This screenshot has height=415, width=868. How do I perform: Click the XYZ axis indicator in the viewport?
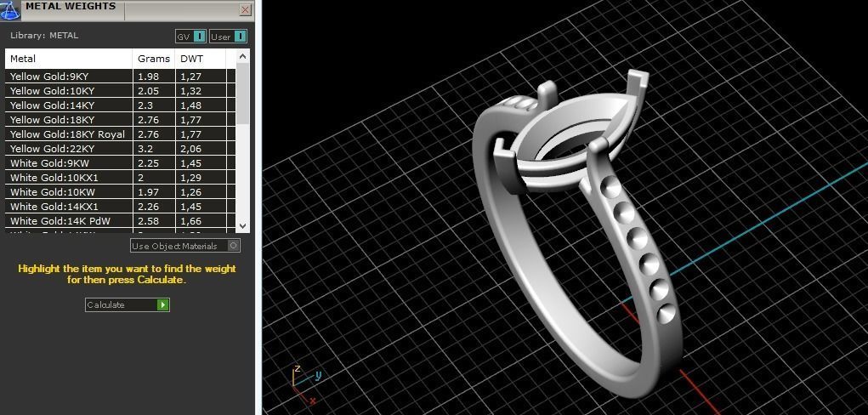click(306, 384)
